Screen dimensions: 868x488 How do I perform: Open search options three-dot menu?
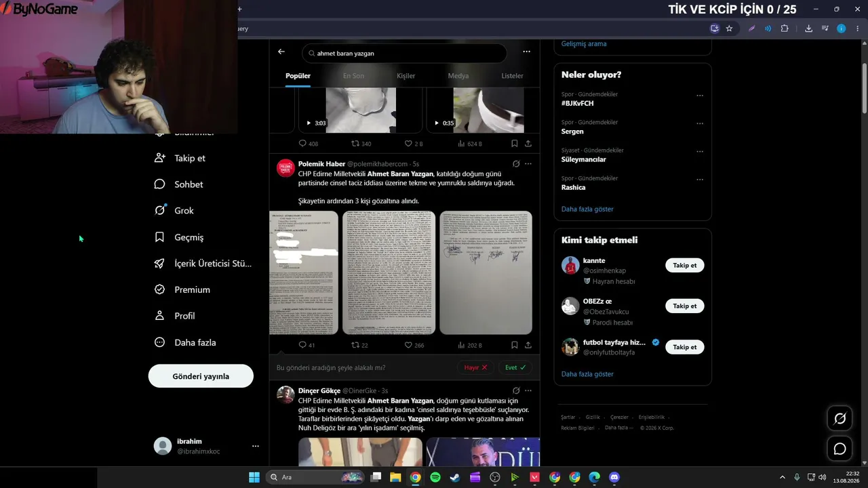tap(526, 52)
